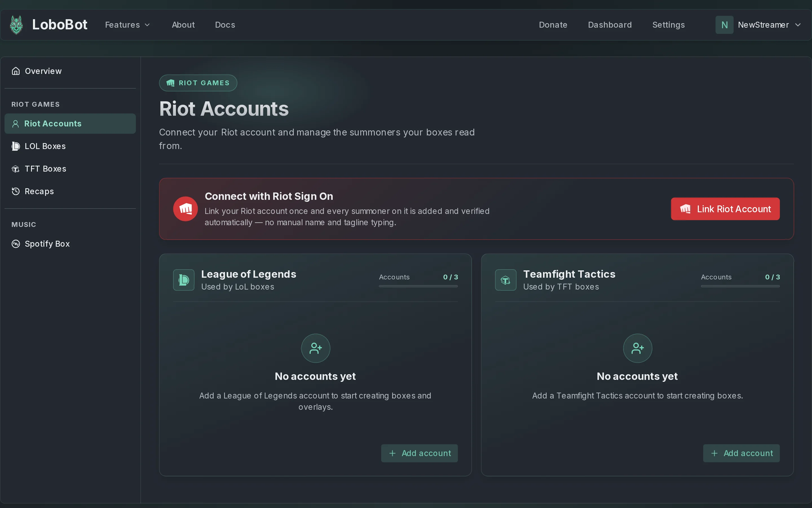Open the About page
Viewport: 812px width, 508px height.
pyautogui.click(x=183, y=25)
